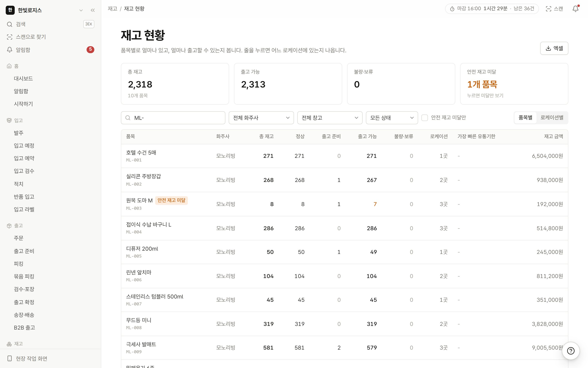The width and height of the screenshot is (588, 368).
Task: Click the box icon of 입고 section
Action: [x=9, y=120]
